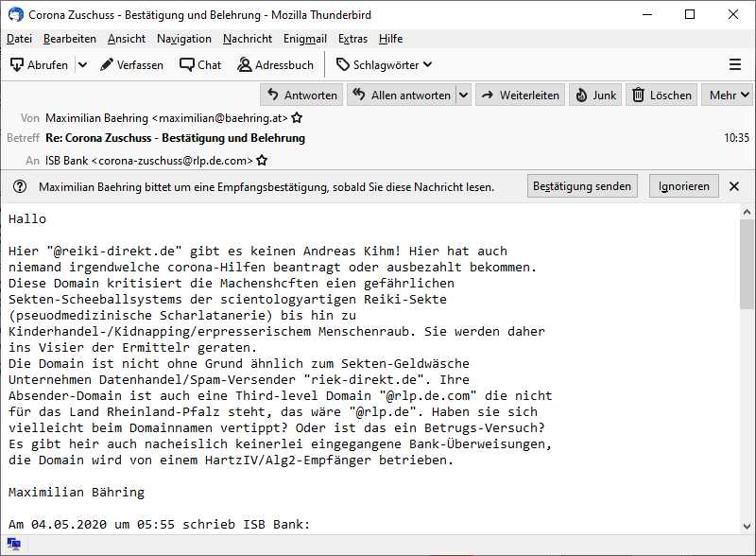This screenshot has height=556, width=756.
Task: Open the Enigmail menu
Action: [305, 39]
